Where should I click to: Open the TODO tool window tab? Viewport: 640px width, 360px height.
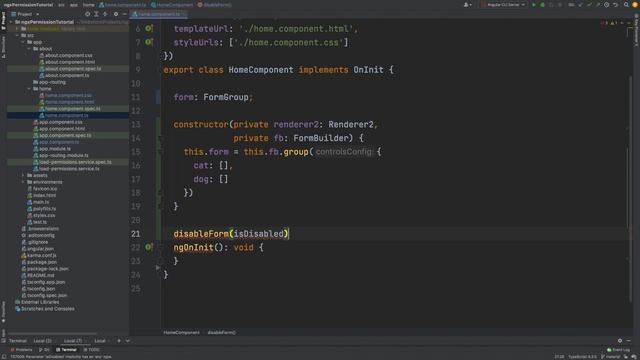coord(91,350)
